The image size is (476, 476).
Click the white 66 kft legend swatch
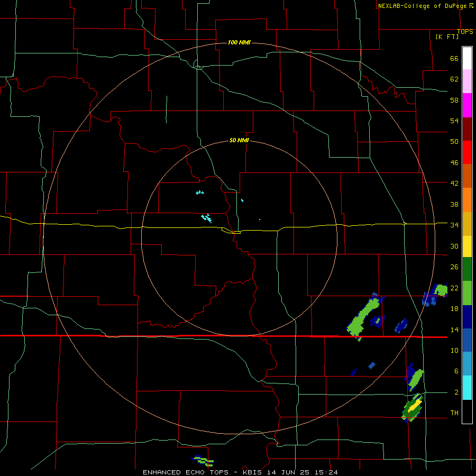click(467, 58)
